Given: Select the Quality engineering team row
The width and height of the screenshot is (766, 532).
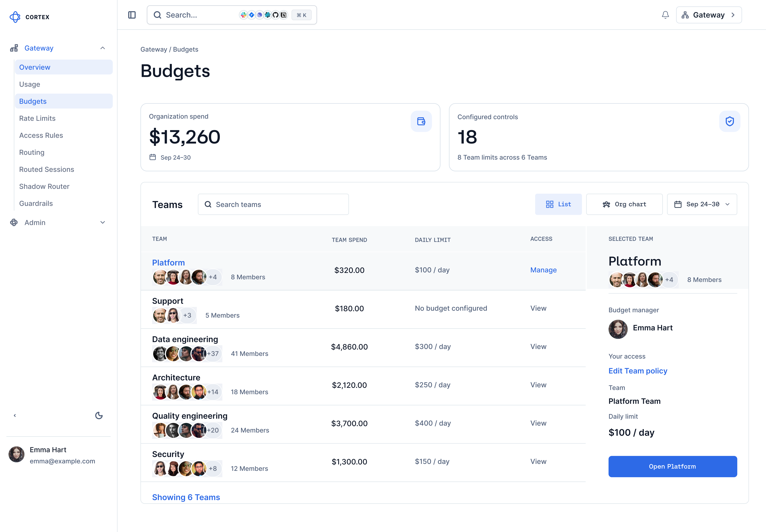Looking at the screenshot, I should point(363,424).
